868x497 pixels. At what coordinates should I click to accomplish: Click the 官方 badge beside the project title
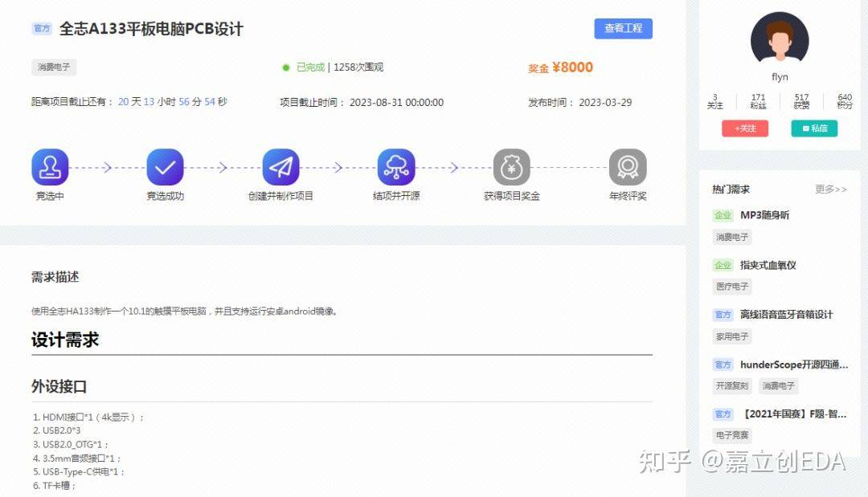click(x=42, y=28)
